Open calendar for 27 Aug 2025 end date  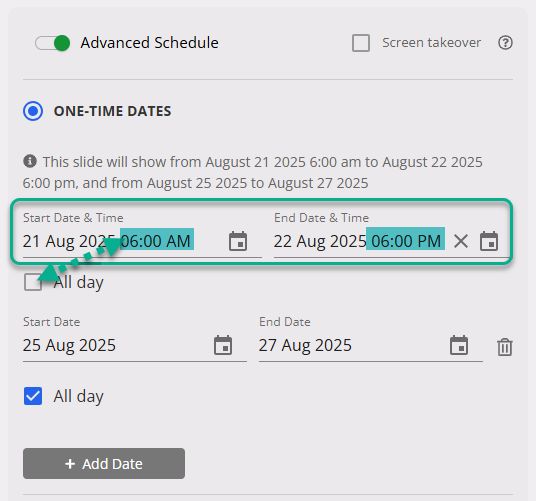(x=459, y=345)
